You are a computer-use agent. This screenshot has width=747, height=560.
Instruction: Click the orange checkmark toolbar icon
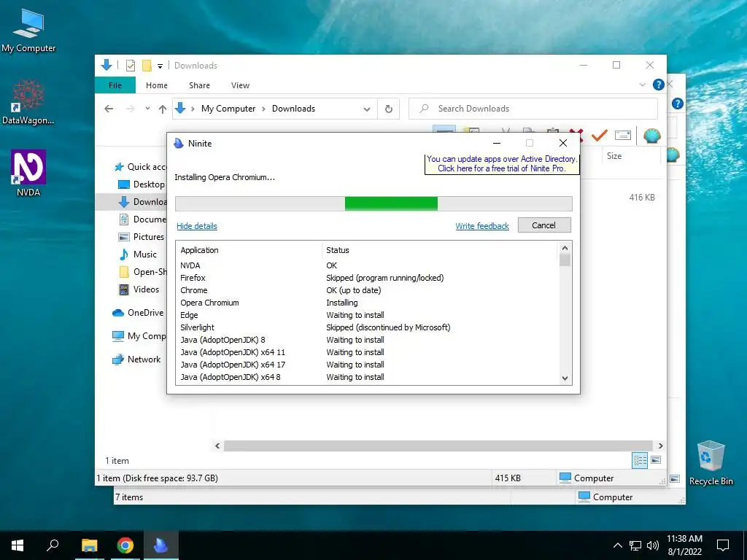[x=599, y=136]
